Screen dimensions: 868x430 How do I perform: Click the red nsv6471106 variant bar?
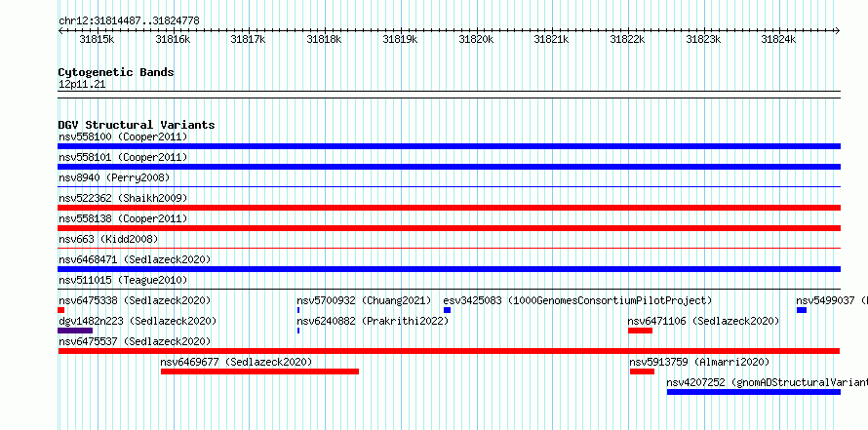coord(640,331)
